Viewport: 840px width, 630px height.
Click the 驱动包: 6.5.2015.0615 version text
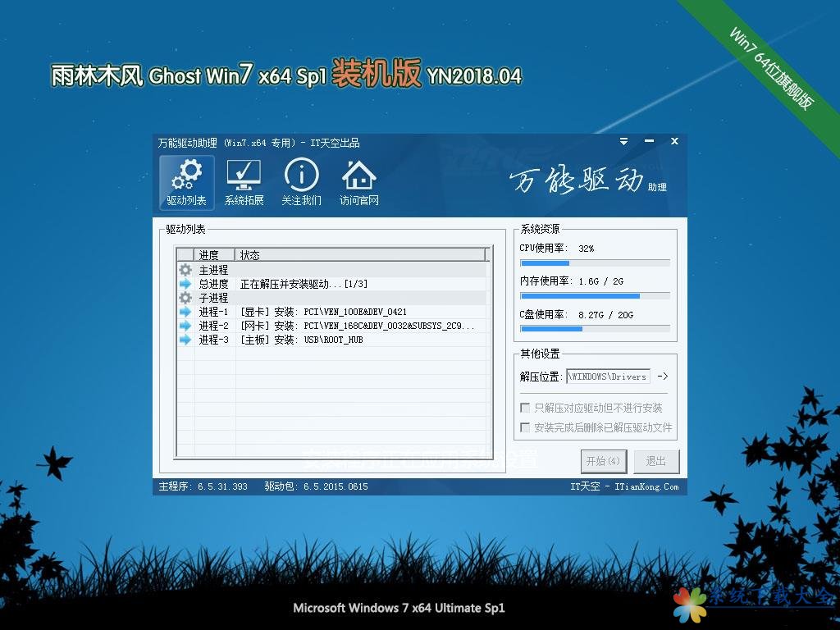(316, 486)
